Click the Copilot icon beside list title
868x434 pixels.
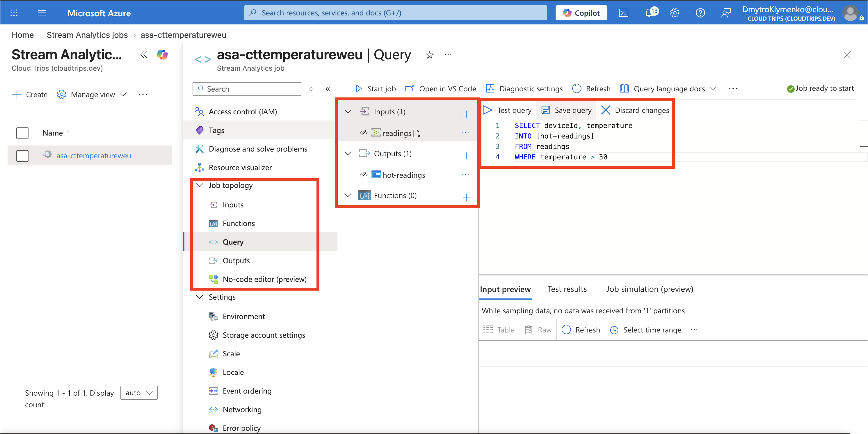click(x=162, y=55)
